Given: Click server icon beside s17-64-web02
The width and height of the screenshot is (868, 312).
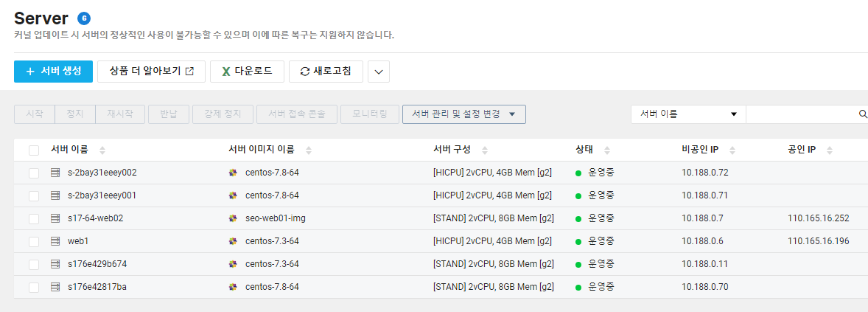Looking at the screenshot, I should tap(55, 218).
